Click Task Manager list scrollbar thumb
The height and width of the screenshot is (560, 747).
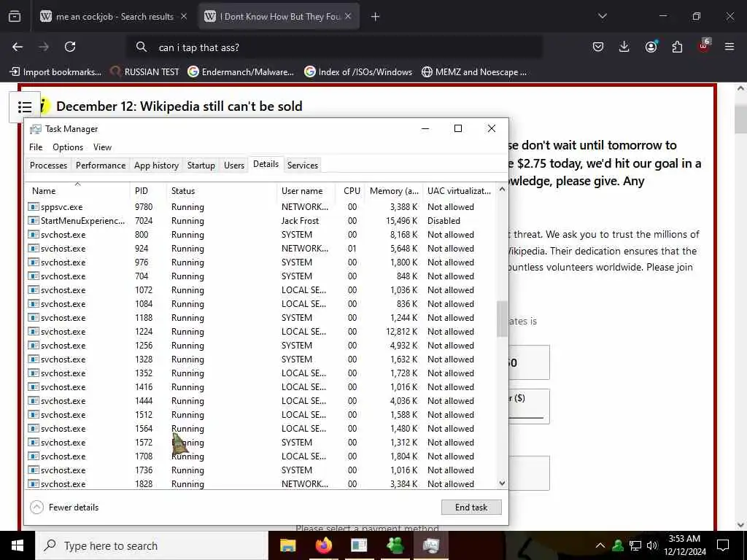[x=502, y=319]
